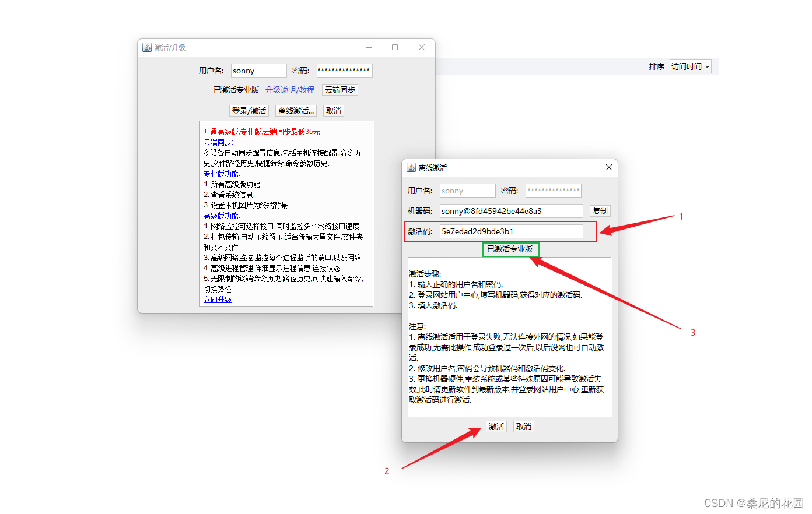Screen dimensions: 812x514
Task: Open the 访问时间 sort dropdown
Action: click(691, 66)
